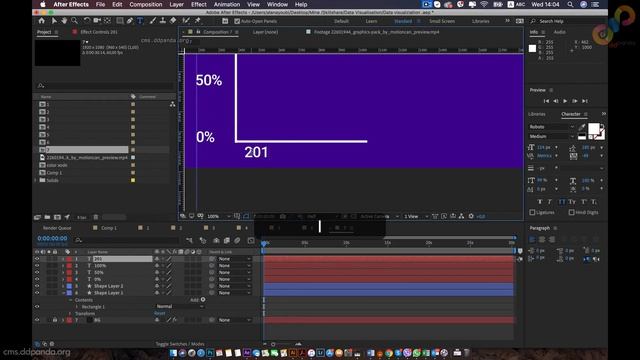Switch to the Libraries panel tab
The height and width of the screenshot is (360, 640).
(536, 114)
